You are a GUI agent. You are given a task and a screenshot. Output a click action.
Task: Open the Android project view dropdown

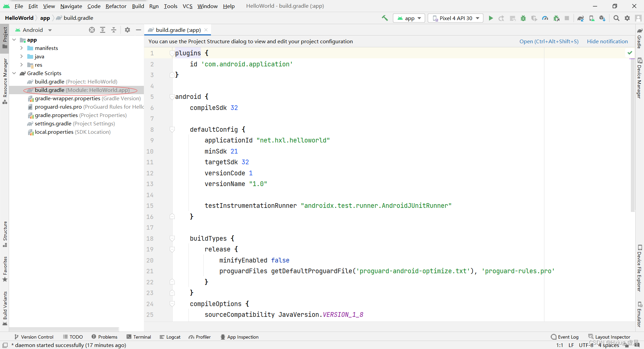point(34,30)
